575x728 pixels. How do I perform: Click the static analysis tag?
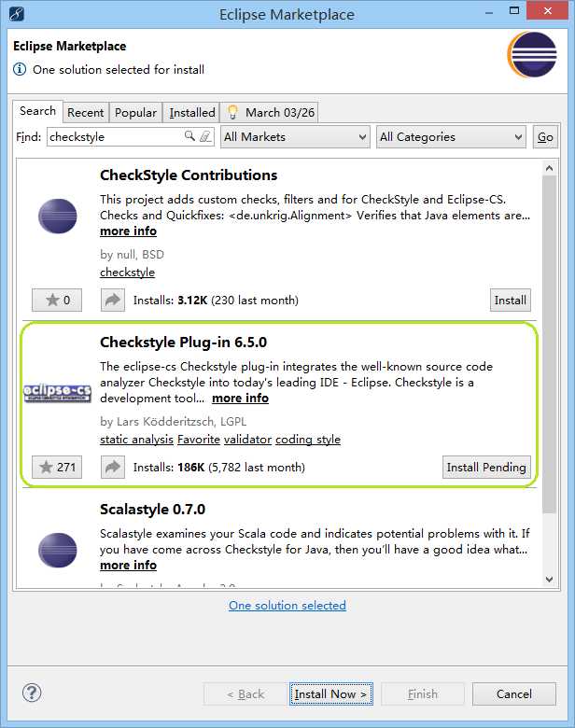(136, 440)
